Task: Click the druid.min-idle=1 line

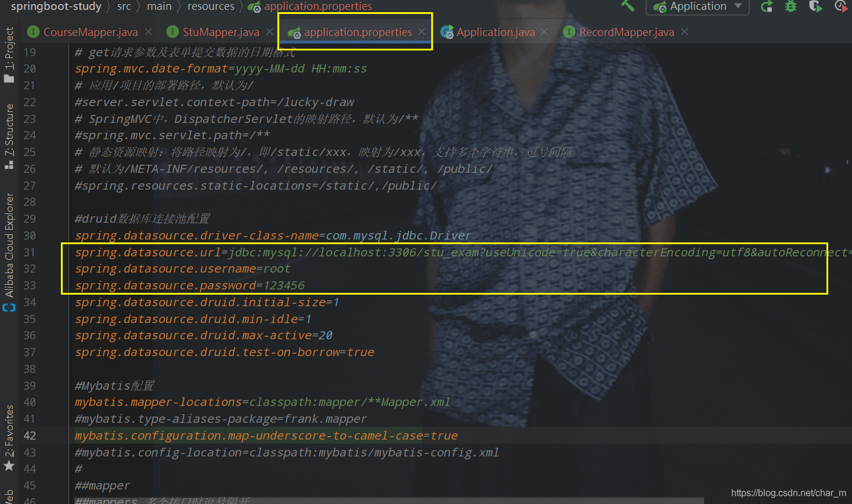Action: point(193,319)
